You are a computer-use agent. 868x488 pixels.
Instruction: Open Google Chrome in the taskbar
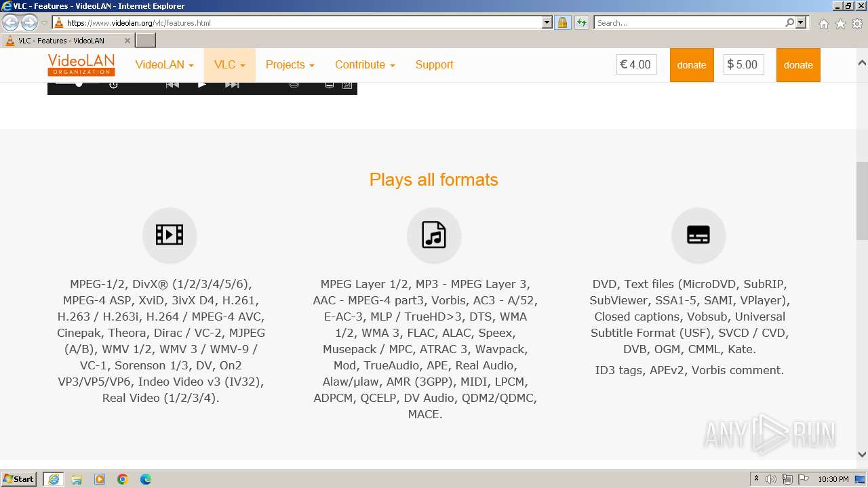tap(123, 479)
